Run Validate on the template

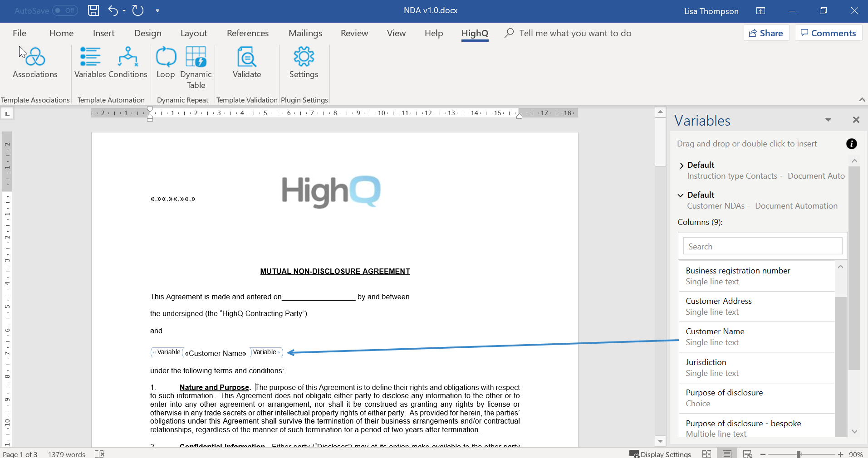pyautogui.click(x=247, y=63)
